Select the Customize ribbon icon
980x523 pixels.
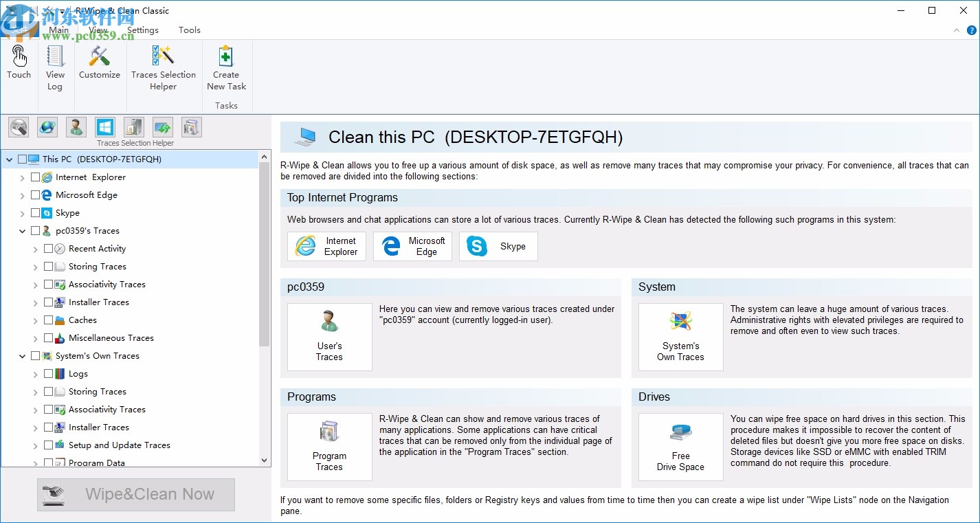point(100,62)
